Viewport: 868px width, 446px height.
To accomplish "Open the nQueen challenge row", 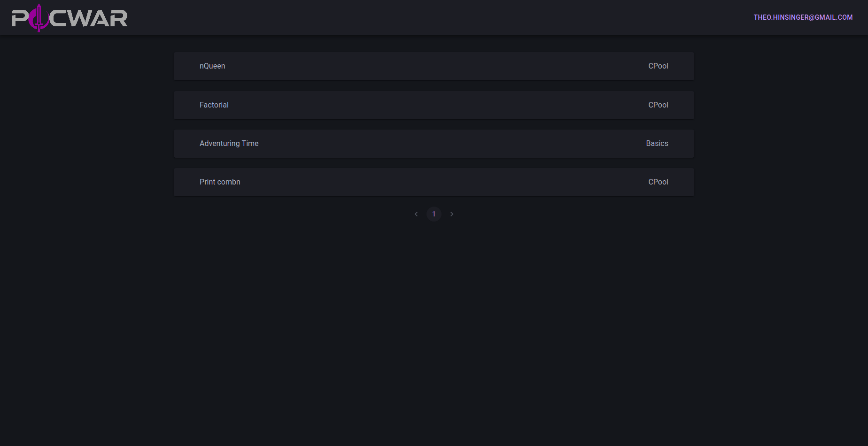I will pos(434,66).
